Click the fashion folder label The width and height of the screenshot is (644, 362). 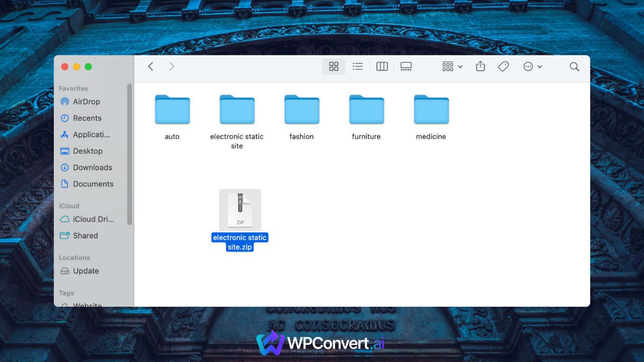[302, 136]
